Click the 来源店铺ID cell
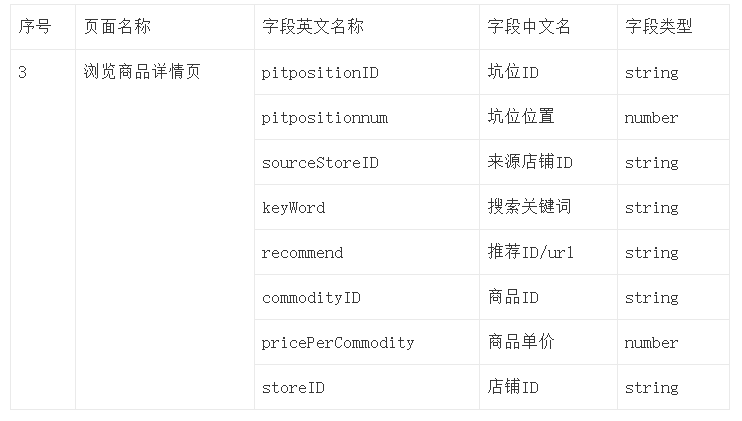 pyautogui.click(x=530, y=162)
